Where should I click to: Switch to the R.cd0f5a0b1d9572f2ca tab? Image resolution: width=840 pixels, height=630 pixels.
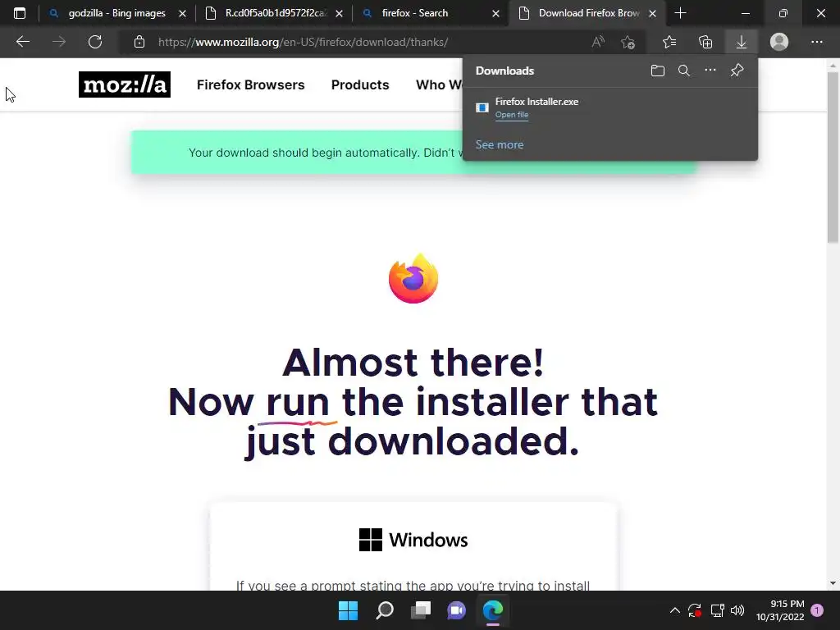point(276,13)
